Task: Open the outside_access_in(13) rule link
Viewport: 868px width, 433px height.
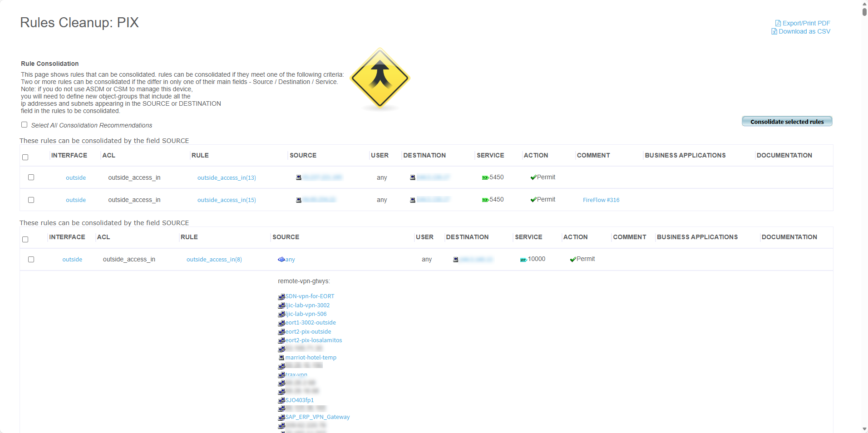Action: [x=227, y=178]
